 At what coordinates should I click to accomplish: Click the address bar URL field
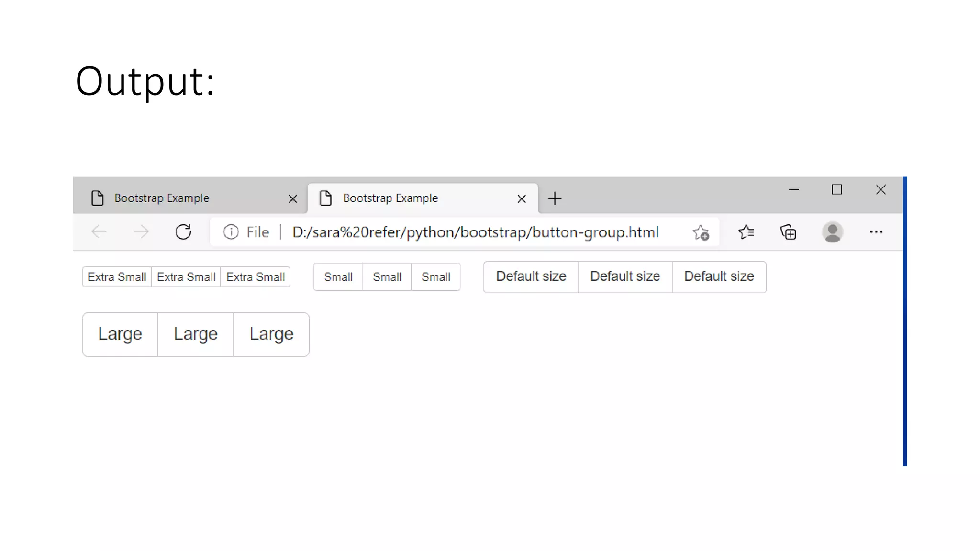click(x=475, y=232)
